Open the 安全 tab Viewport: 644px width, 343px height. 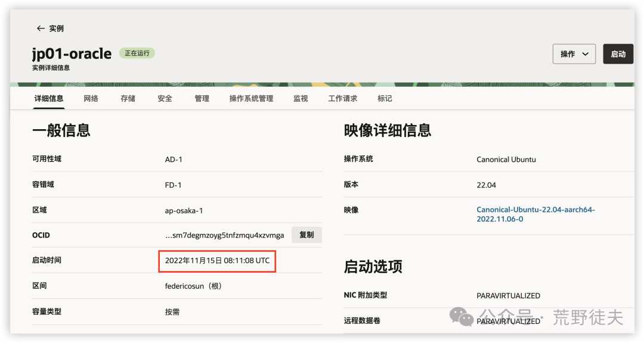[x=165, y=98]
